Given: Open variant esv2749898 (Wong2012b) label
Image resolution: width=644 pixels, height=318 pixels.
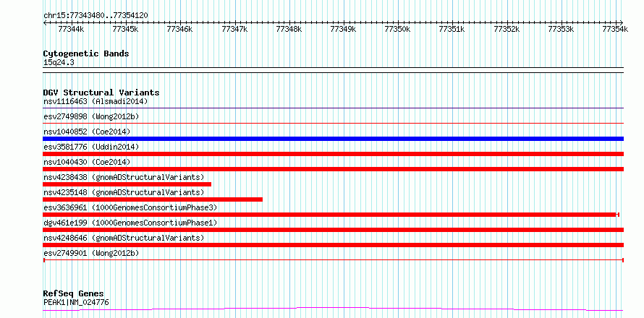Looking at the screenshot, I should [x=91, y=116].
